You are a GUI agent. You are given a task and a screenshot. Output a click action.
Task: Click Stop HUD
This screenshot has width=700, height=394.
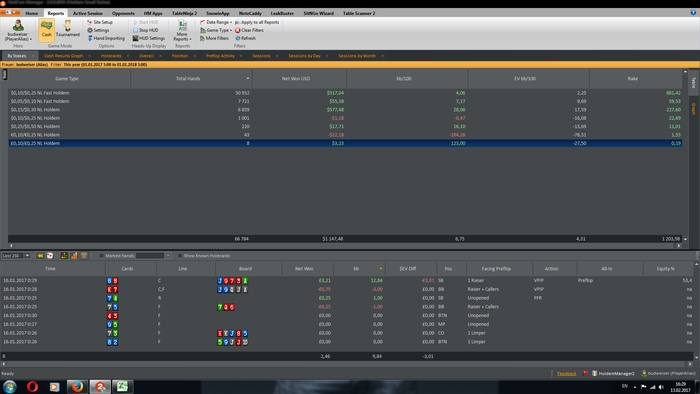(x=146, y=30)
